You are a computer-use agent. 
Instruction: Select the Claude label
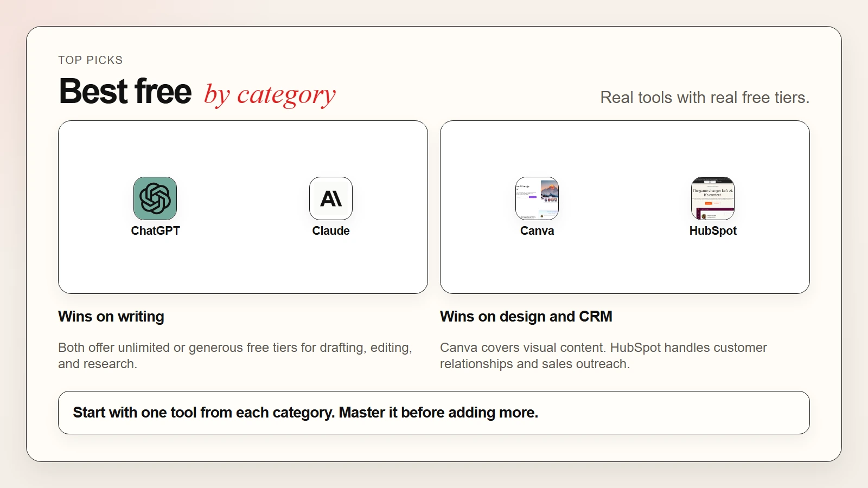pos(331,231)
